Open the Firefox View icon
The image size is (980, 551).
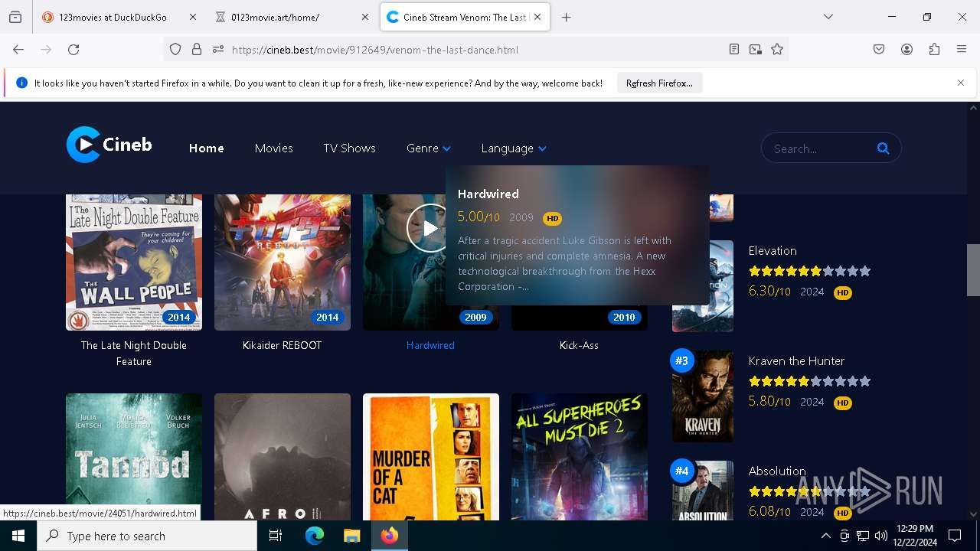tap(15, 17)
